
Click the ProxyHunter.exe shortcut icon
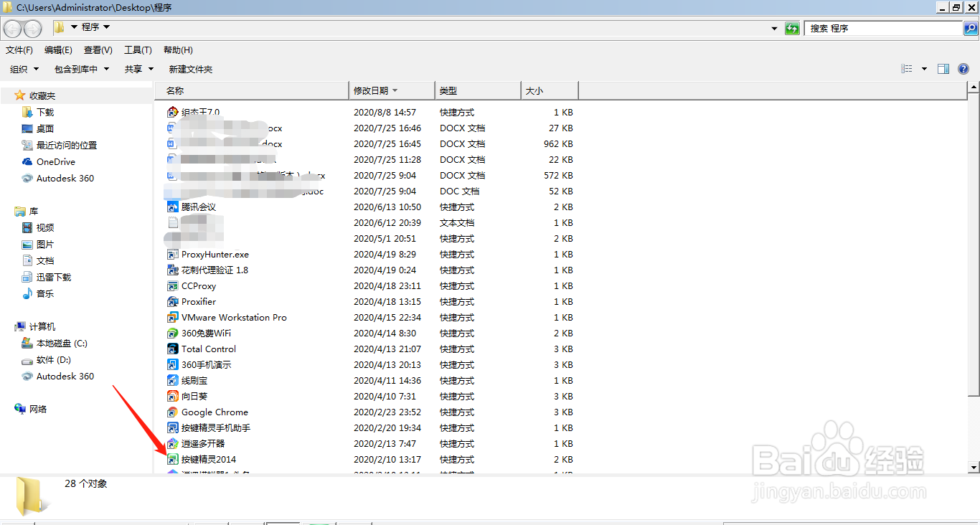172,254
